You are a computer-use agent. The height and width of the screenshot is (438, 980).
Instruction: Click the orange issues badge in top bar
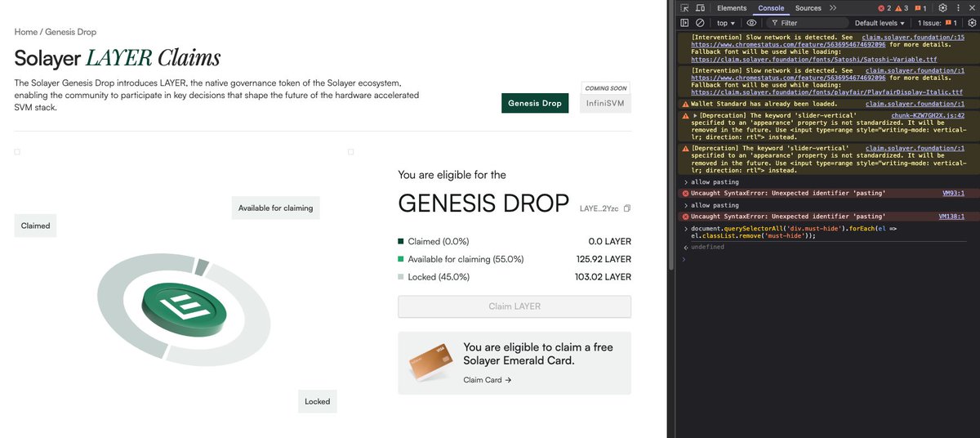920,8
